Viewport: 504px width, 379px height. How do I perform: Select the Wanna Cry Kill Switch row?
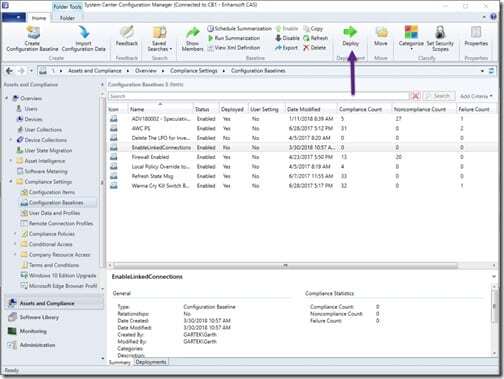click(302, 186)
